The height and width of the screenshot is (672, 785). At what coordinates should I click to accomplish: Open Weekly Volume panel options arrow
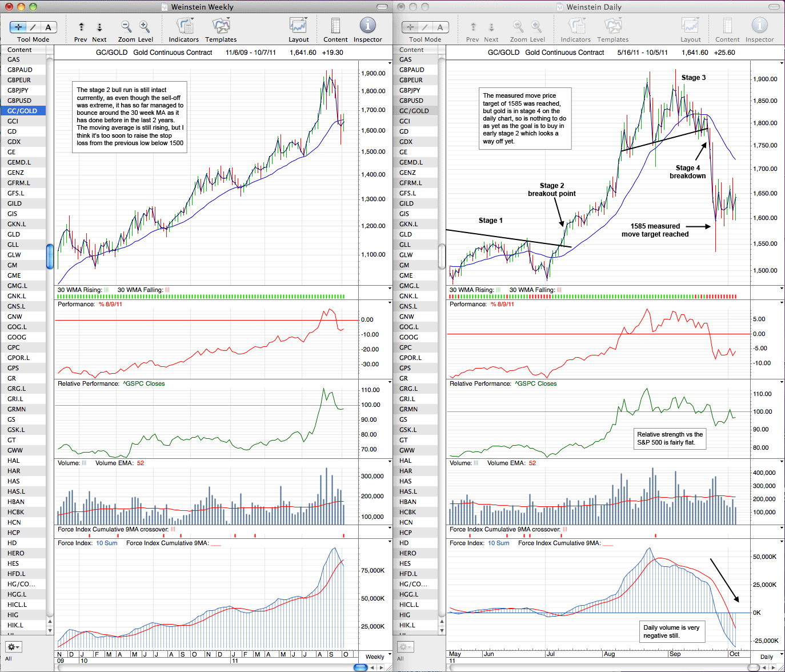[390, 462]
